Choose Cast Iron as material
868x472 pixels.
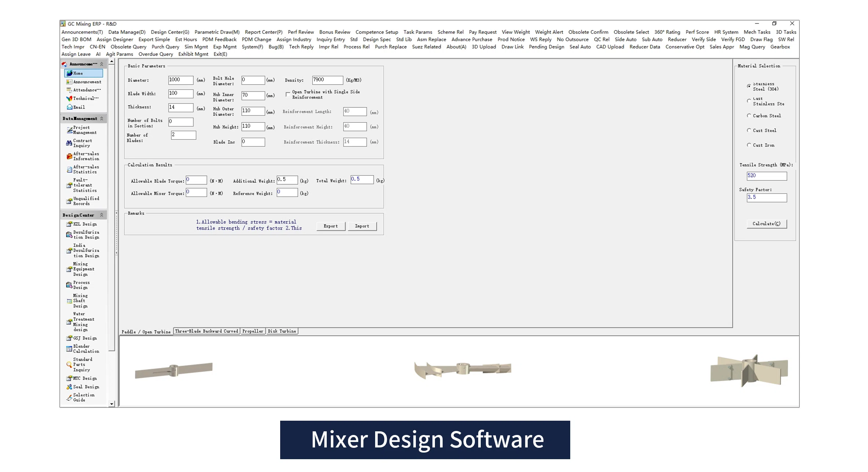(749, 145)
